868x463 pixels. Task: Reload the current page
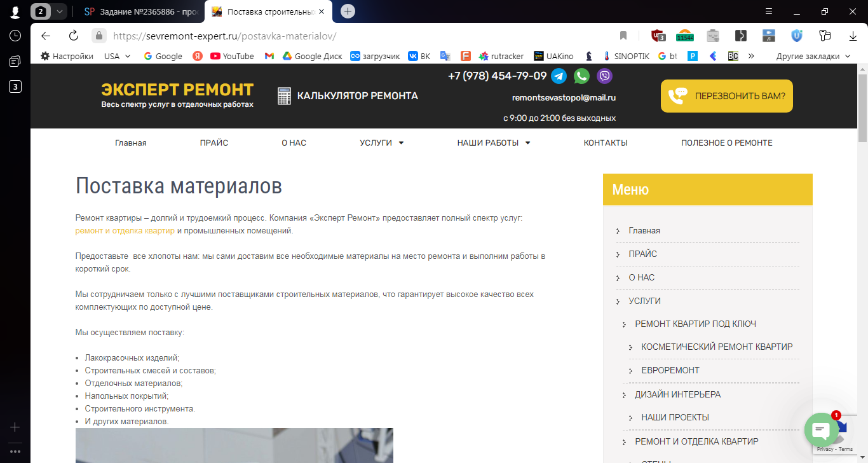(73, 36)
